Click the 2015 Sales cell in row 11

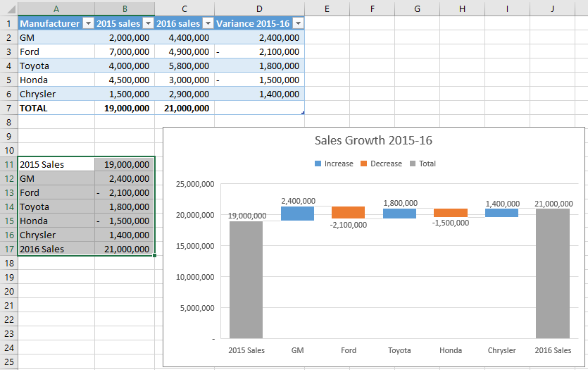click(x=56, y=164)
